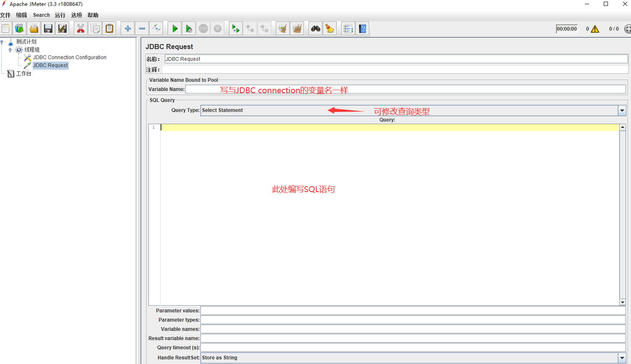Click the query editor scrollbar down arrow
This screenshot has width=631, height=364.
622,302
